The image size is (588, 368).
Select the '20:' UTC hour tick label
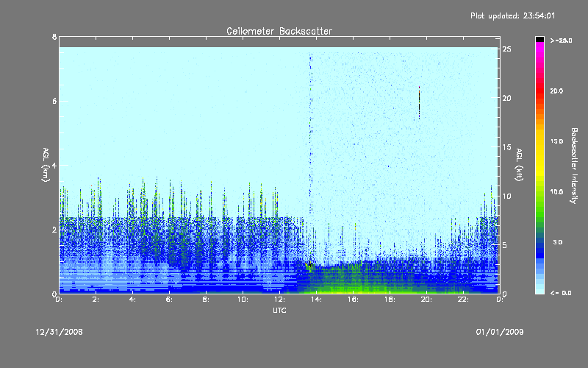point(427,300)
